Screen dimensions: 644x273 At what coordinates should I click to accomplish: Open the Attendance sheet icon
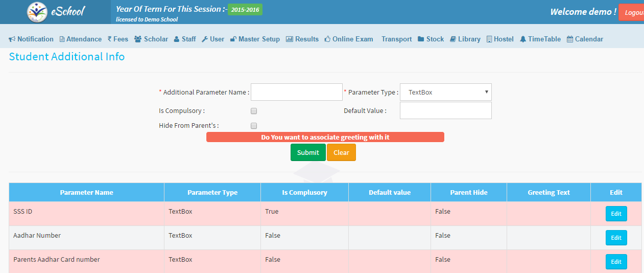62,39
